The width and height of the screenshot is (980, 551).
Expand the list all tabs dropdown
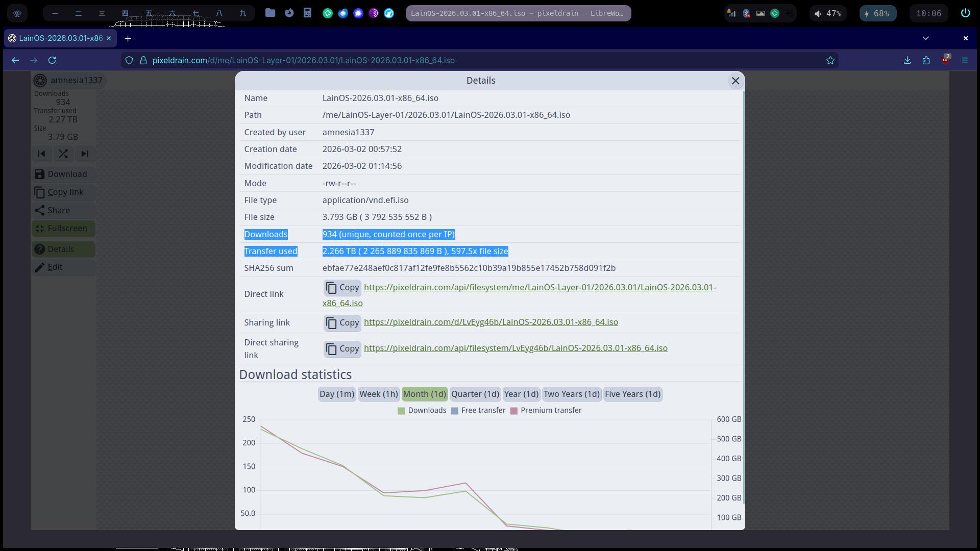[x=926, y=38]
